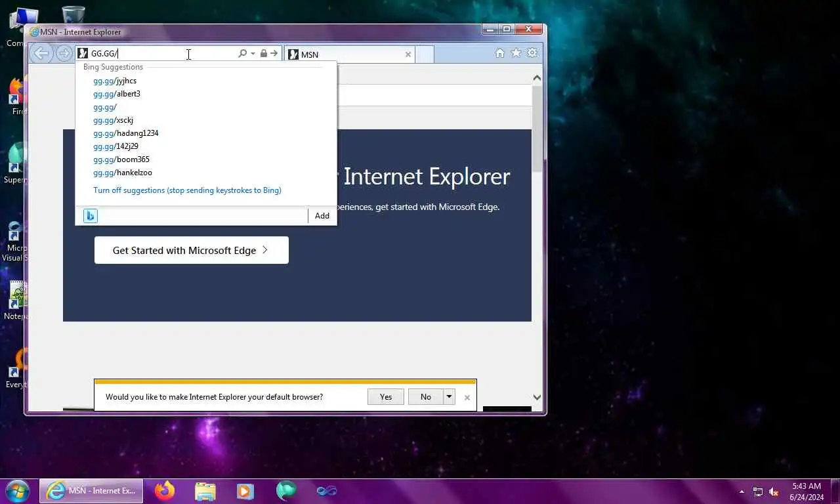Image resolution: width=840 pixels, height=504 pixels.
Task: Open the media player taskbar icon
Action: point(245,491)
